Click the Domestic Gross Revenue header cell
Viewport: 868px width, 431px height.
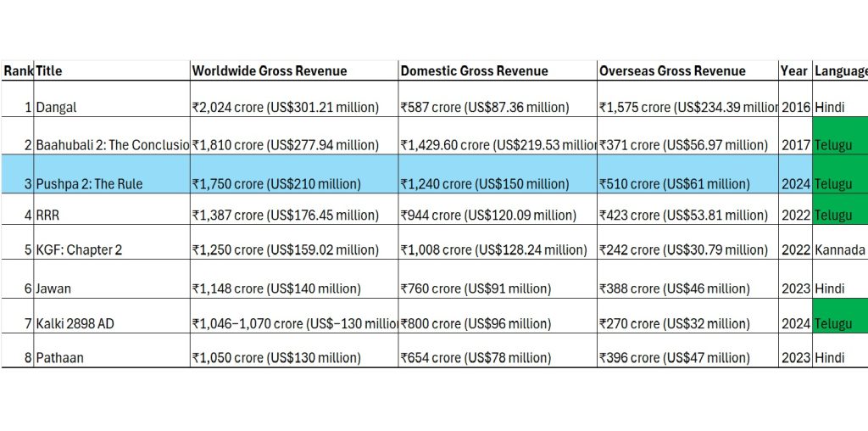[497, 71]
